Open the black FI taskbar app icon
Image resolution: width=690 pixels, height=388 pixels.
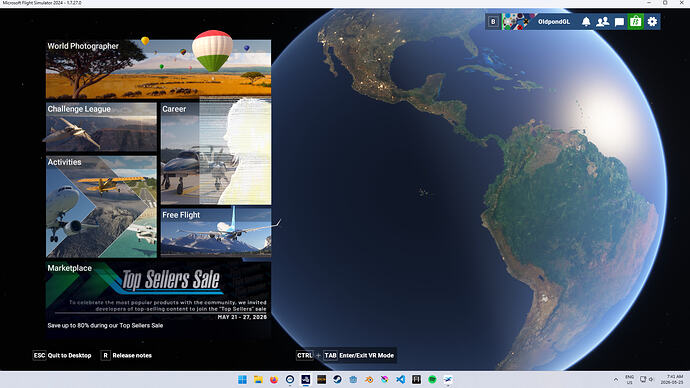[416, 380]
